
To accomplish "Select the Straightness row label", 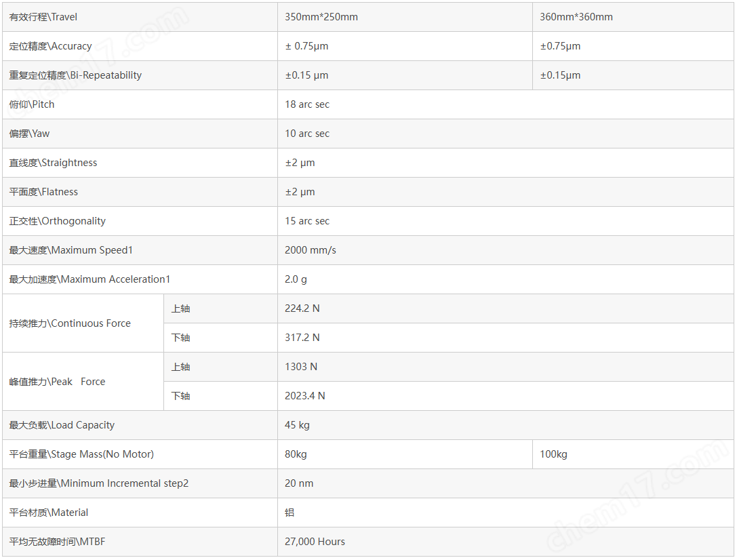I will tap(53, 163).
